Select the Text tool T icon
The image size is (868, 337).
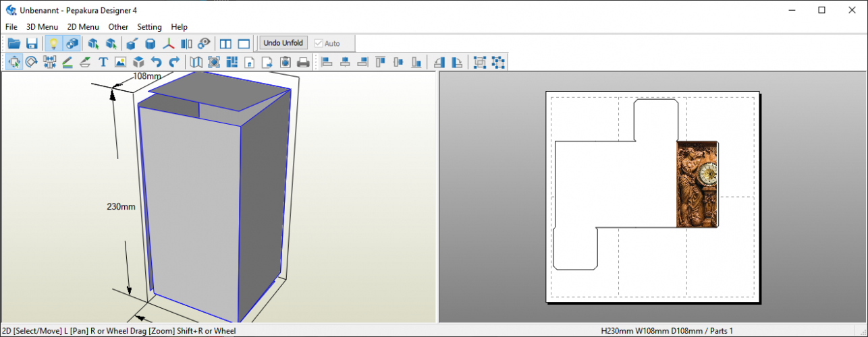pyautogui.click(x=103, y=62)
